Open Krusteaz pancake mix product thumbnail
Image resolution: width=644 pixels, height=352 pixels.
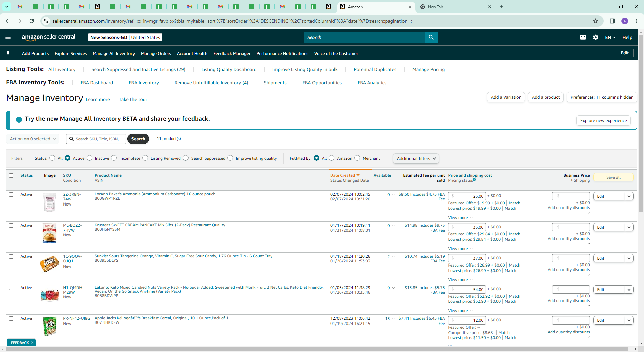click(50, 233)
